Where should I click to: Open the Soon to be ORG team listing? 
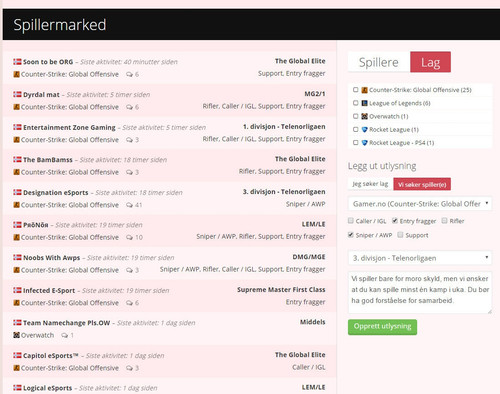click(48, 62)
